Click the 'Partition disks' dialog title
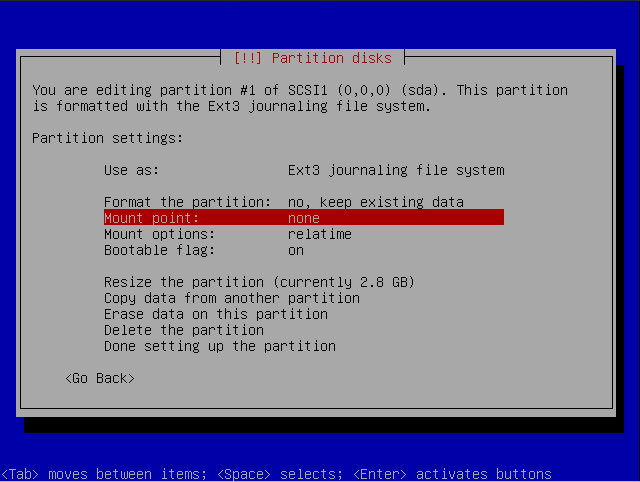This screenshot has height=482, width=640. click(x=312, y=58)
